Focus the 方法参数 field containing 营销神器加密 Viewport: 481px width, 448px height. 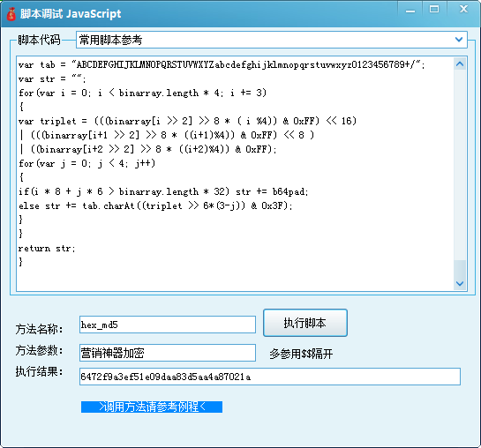point(168,353)
